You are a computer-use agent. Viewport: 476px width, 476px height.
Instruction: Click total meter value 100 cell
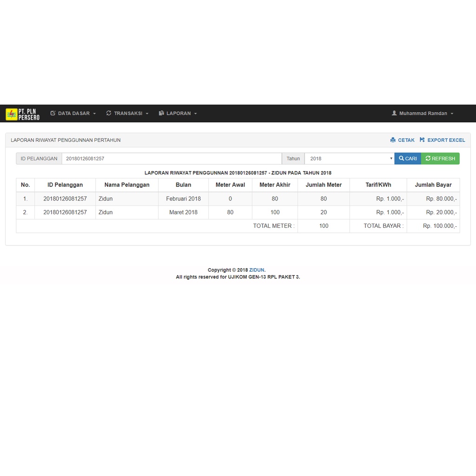(x=324, y=226)
